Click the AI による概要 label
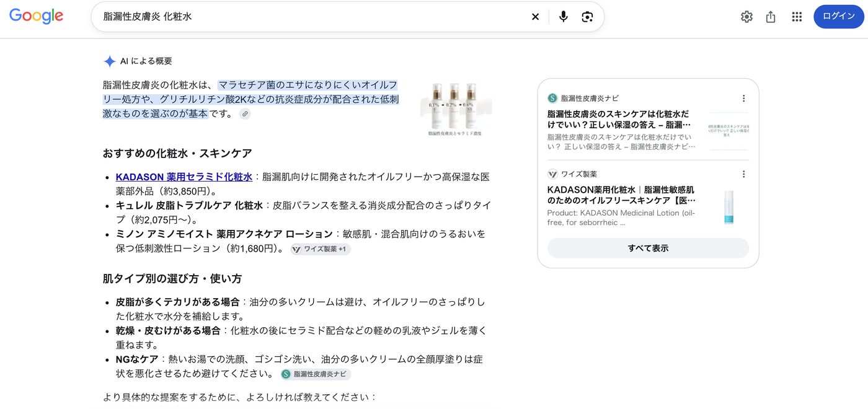This screenshot has width=868, height=409. pos(146,61)
